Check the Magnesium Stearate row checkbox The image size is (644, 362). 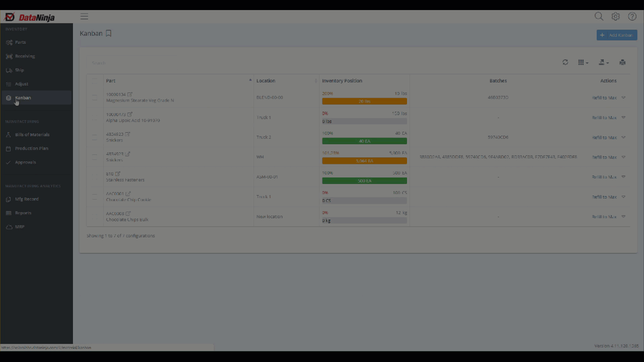coord(94,97)
